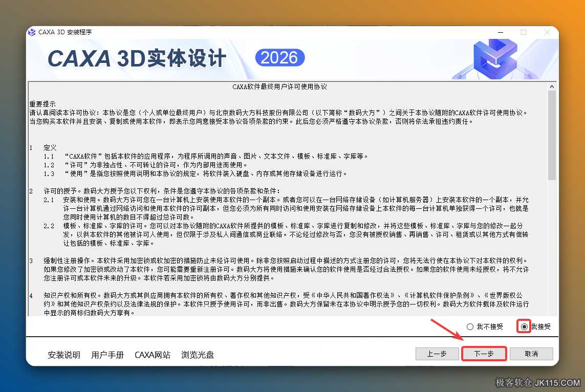Click the 重要提示 heading text

pyautogui.click(x=42, y=104)
